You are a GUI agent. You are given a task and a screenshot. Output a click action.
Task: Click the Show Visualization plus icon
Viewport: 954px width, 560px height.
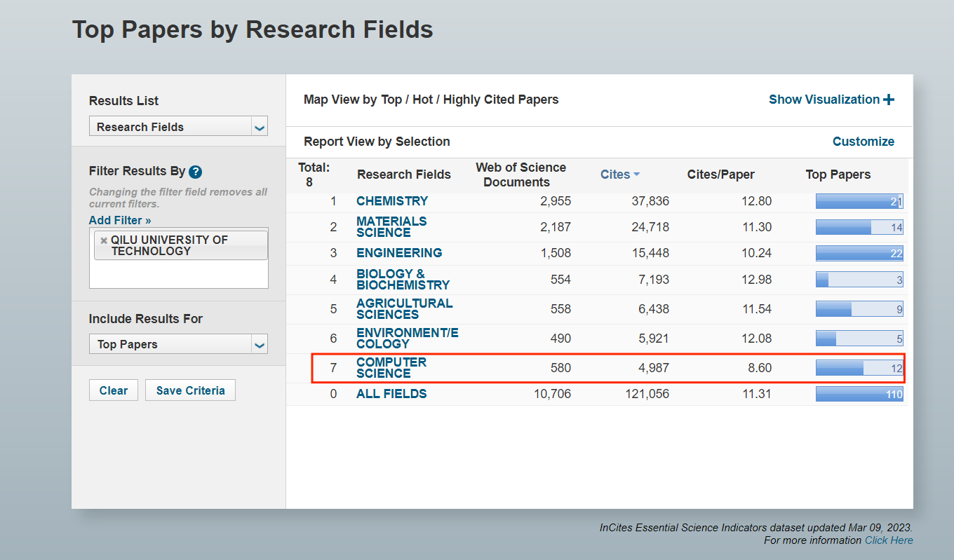click(889, 100)
